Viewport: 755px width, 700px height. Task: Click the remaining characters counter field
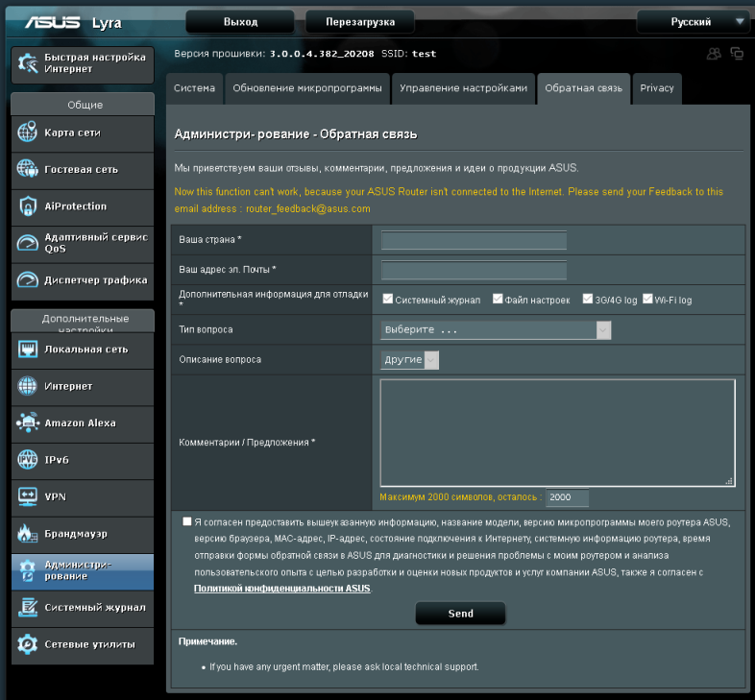[567, 497]
